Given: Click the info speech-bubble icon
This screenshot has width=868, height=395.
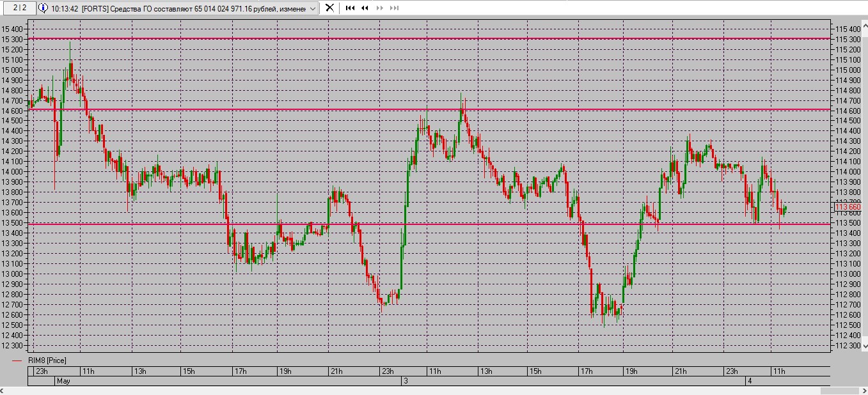Looking at the screenshot, I should coord(43,8).
